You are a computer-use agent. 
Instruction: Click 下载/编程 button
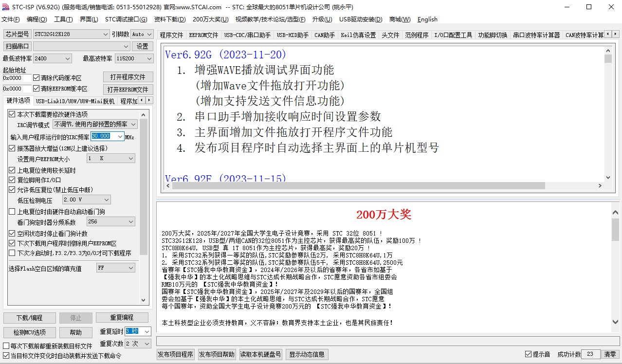coord(30,318)
